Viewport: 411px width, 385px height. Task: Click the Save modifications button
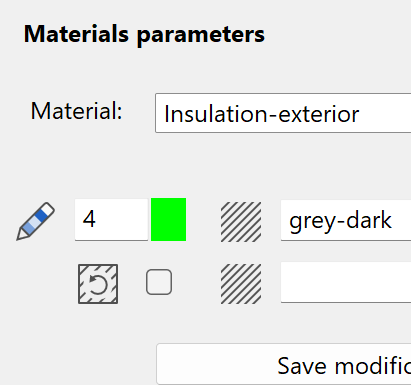284,364
